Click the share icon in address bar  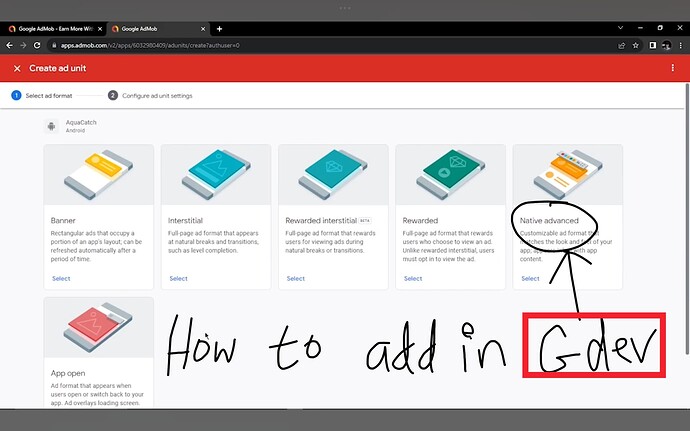[x=621, y=45]
